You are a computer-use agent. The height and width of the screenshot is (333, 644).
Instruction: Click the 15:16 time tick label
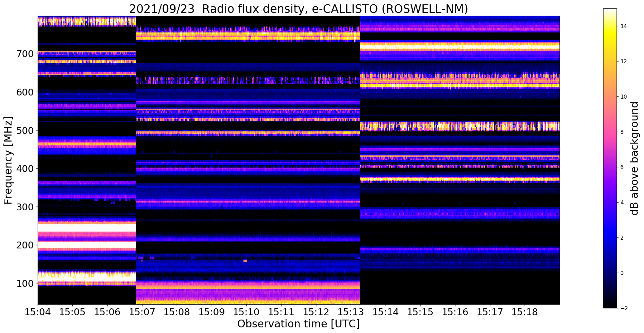point(455,312)
